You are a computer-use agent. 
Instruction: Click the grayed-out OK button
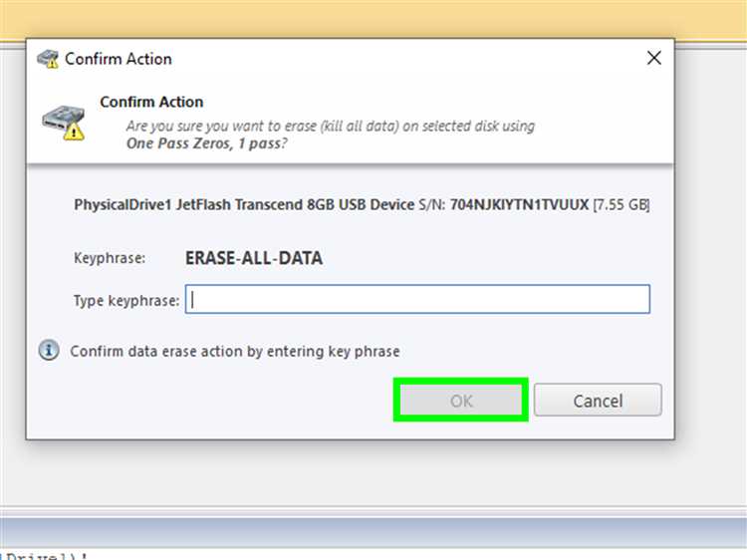(460, 401)
